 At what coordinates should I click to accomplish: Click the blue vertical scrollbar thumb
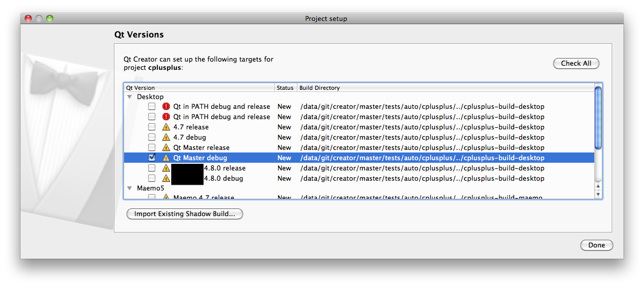[x=598, y=118]
